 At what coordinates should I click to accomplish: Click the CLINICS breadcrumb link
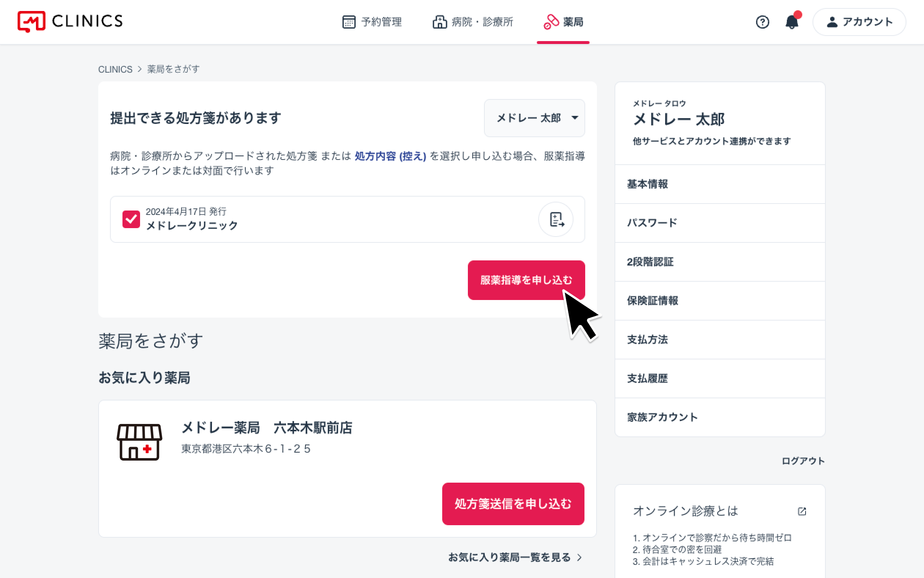pyautogui.click(x=115, y=69)
